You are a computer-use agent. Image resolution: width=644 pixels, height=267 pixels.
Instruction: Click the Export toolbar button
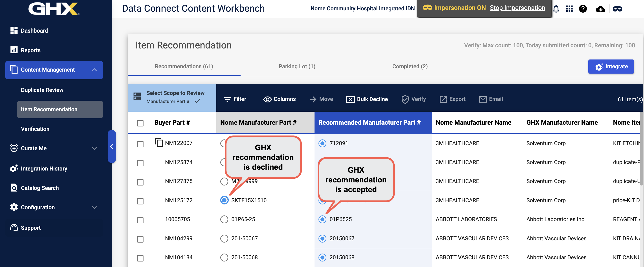pyautogui.click(x=452, y=99)
